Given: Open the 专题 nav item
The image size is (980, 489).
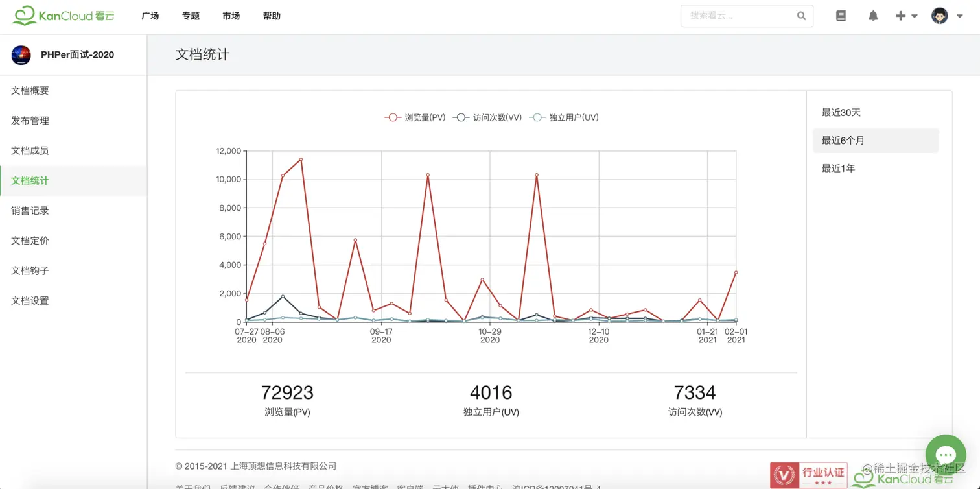Looking at the screenshot, I should coord(191,16).
